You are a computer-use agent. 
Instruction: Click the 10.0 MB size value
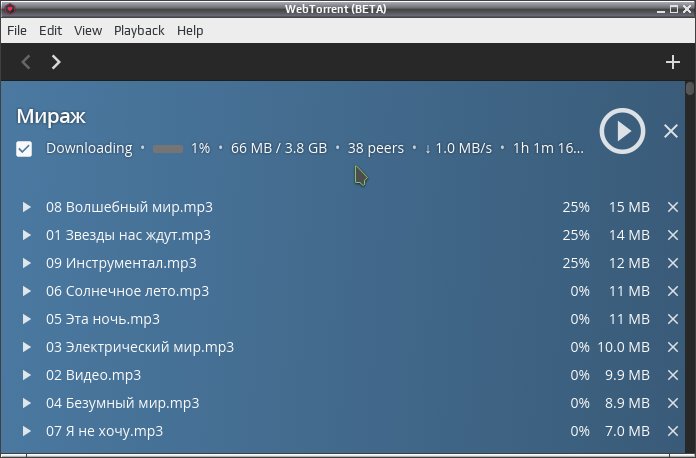click(623, 347)
